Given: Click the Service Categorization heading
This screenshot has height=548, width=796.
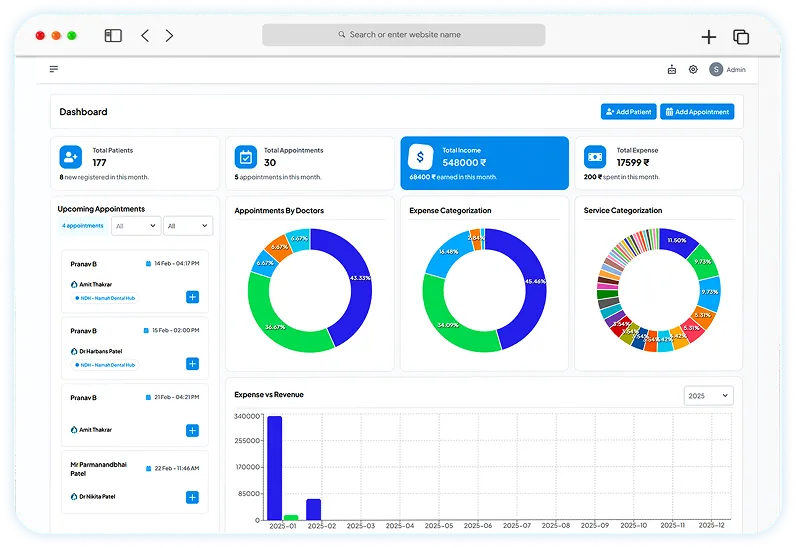Looking at the screenshot, I should (x=623, y=210).
